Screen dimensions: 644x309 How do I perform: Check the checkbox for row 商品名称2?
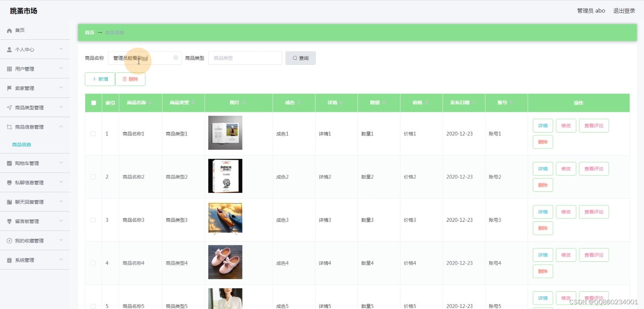pyautogui.click(x=93, y=177)
